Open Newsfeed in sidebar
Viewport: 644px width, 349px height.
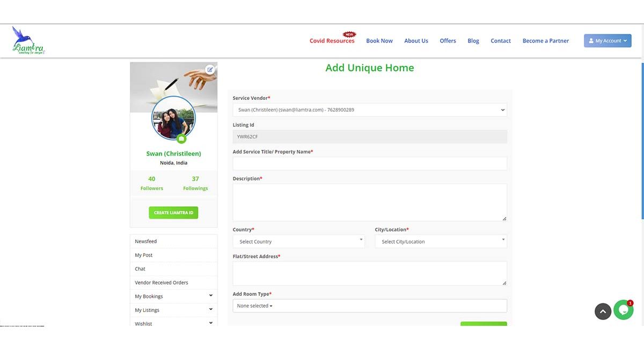click(x=173, y=242)
